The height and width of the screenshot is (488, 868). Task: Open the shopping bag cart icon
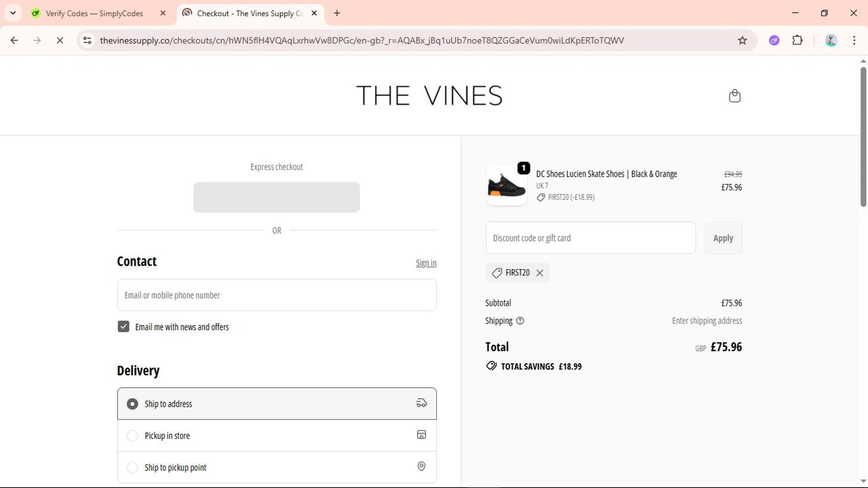[x=734, y=96]
